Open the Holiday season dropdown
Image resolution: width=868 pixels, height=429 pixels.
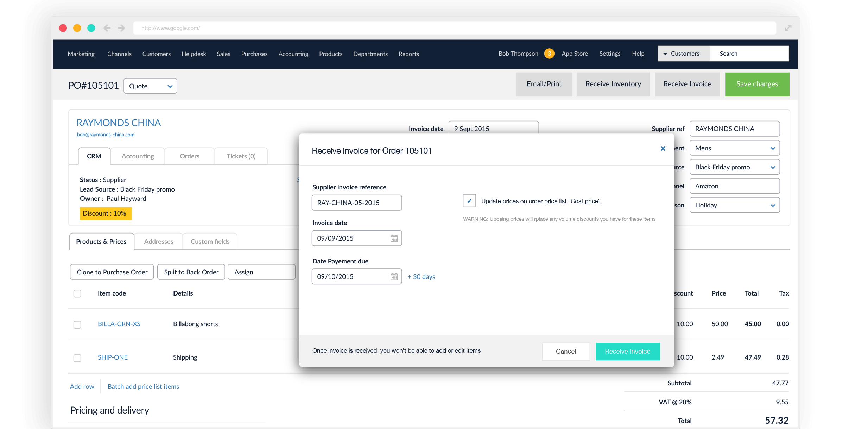(x=773, y=205)
